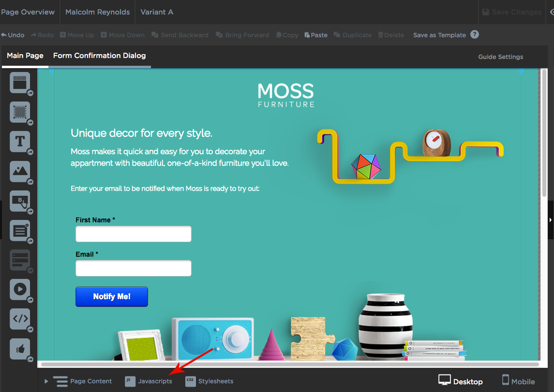The width and height of the screenshot is (554, 392).
Task: Expand the right properties panel arrow
Action: pyautogui.click(x=551, y=220)
